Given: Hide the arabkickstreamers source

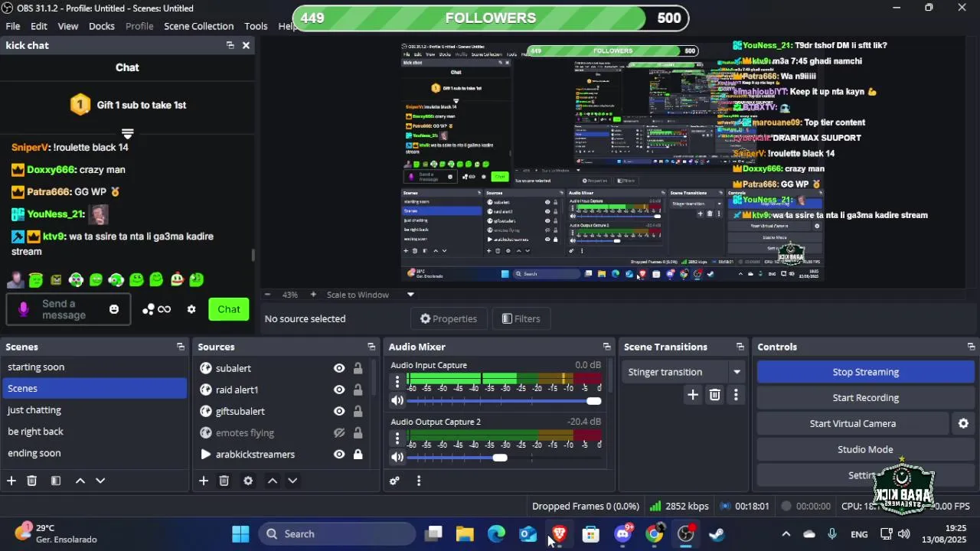Looking at the screenshot, I should [x=339, y=454].
